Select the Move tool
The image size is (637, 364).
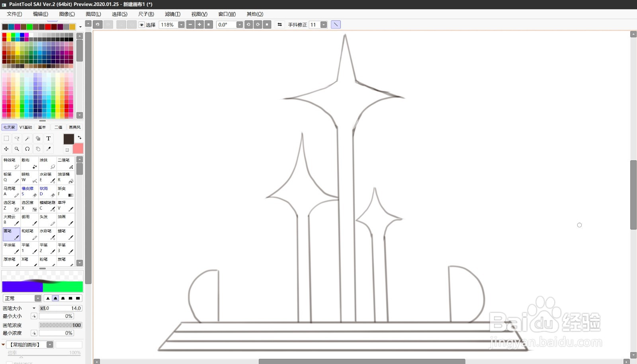click(6, 149)
